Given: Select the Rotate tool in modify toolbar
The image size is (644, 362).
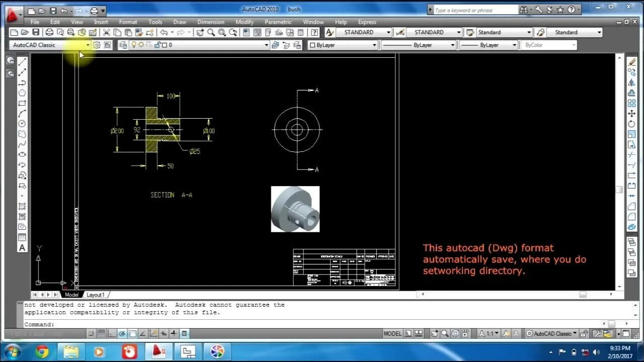Looking at the screenshot, I should (x=632, y=124).
